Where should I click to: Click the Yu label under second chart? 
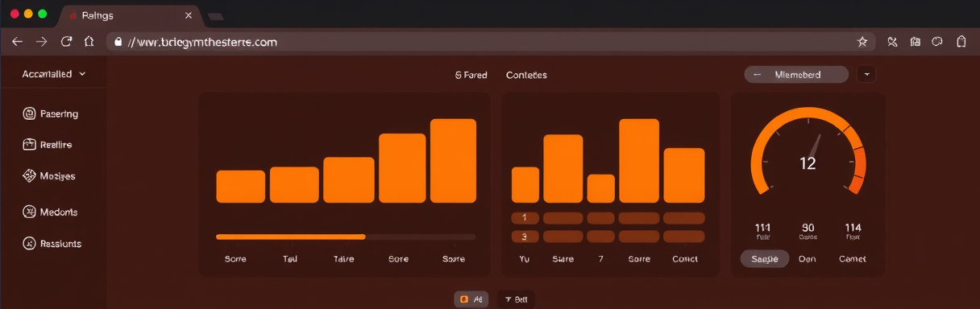[525, 259]
